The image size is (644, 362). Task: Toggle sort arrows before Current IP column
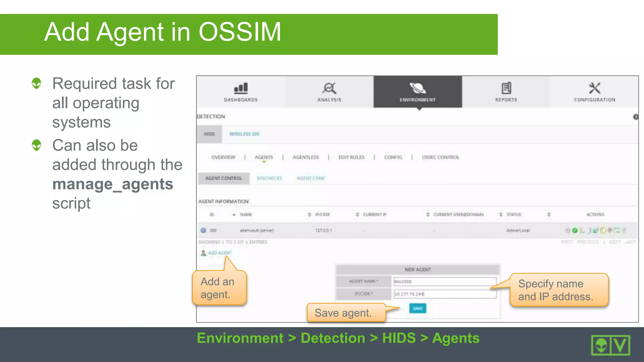[357, 215]
